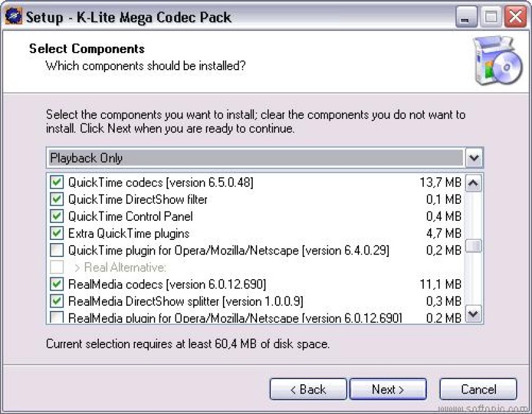Click the maximize window button
This screenshot has height=414, width=532.
(x=491, y=17)
